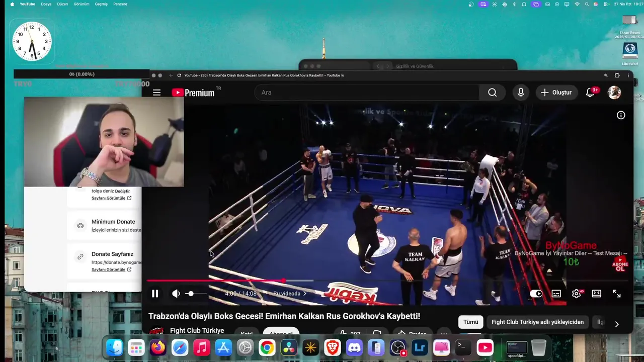
Task: Select the 'Tümü' filter chip
Action: coord(471,322)
